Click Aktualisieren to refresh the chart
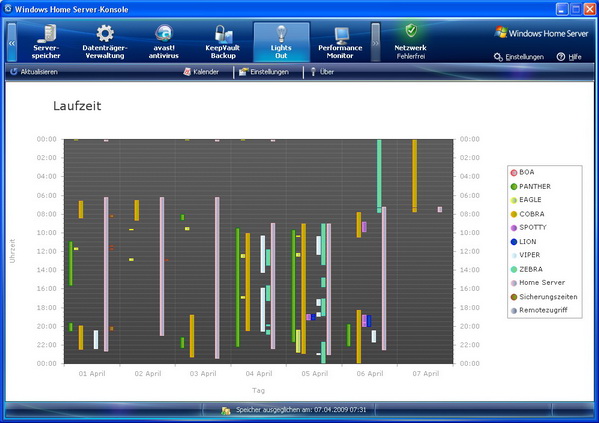The image size is (599, 423). point(34,72)
